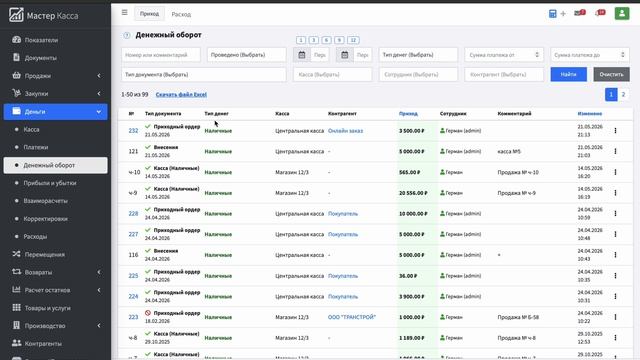Screen dimensions: 640x360
Task: Select the 12-month period button
Action: pos(353,40)
